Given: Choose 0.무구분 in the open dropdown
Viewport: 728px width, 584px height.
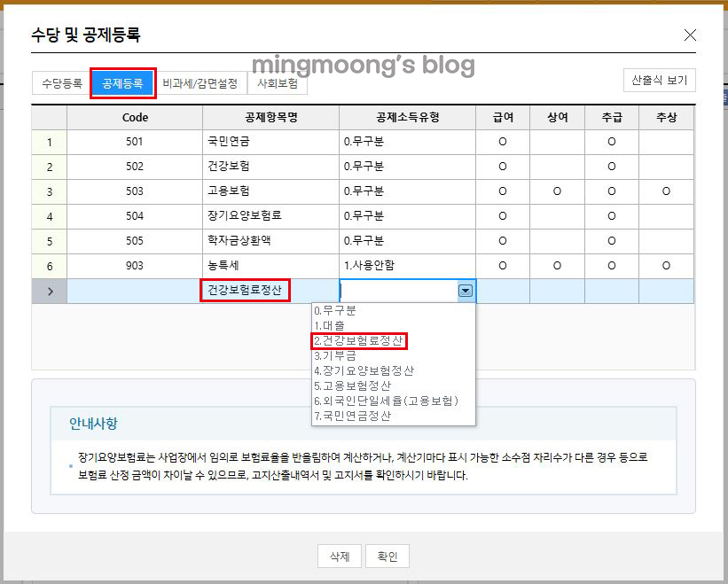Looking at the screenshot, I should 335,311.
